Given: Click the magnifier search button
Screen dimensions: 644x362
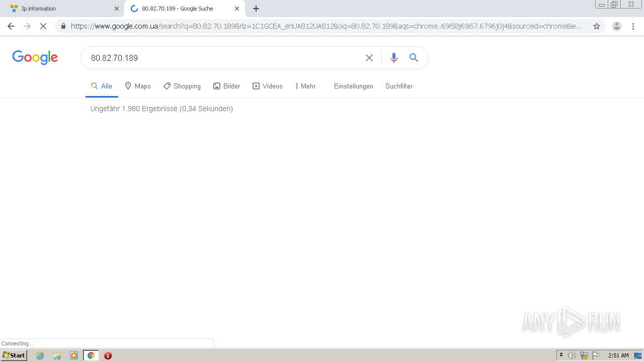Looking at the screenshot, I should point(414,58).
